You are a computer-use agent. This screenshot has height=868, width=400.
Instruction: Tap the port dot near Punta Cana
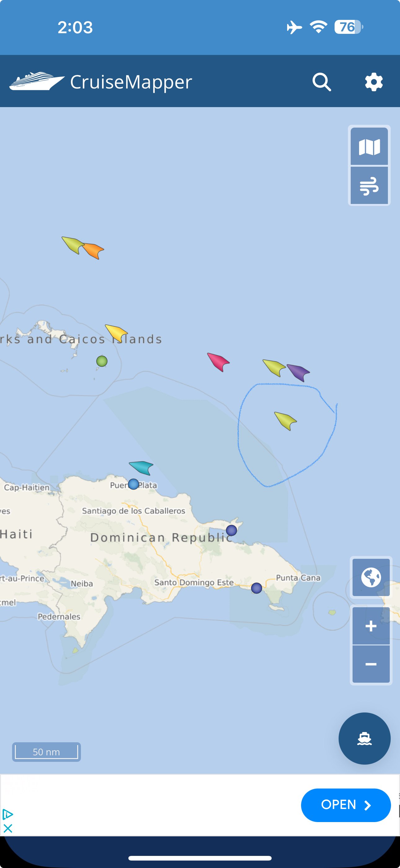tap(256, 588)
